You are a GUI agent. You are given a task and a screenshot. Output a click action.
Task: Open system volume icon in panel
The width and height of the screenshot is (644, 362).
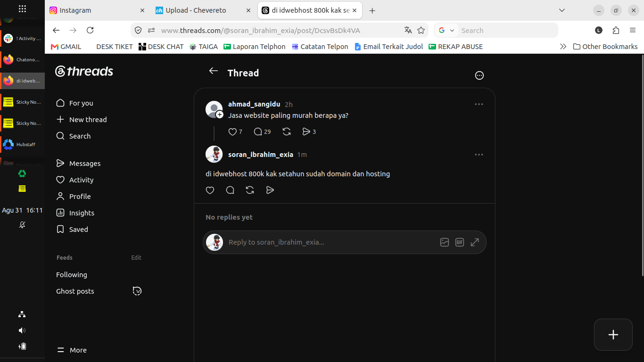point(22,330)
